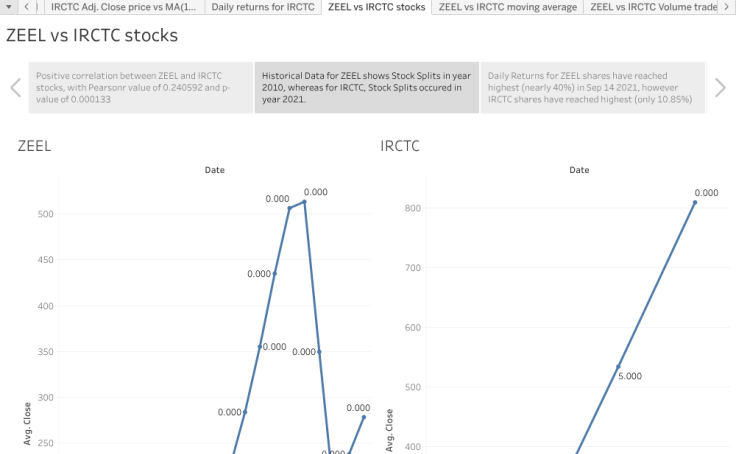The width and height of the screenshot is (736, 454).
Task: Select the ZEEL vs IRCTC stocks tab
Action: pos(376,7)
